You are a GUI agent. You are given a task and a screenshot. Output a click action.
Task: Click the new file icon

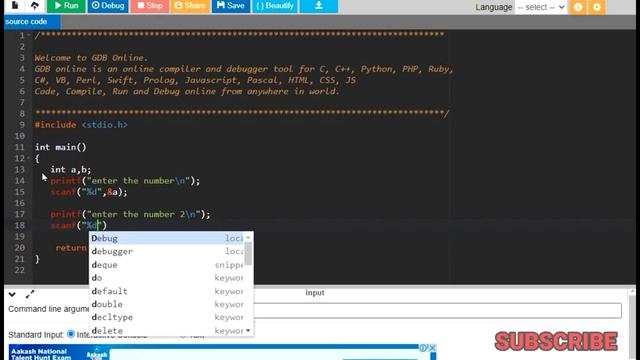[15, 6]
